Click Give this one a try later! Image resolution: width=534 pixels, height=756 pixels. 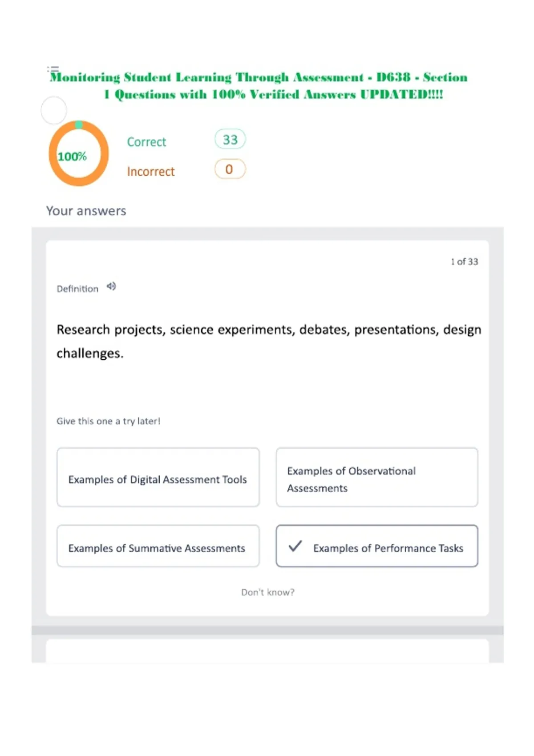(109, 421)
